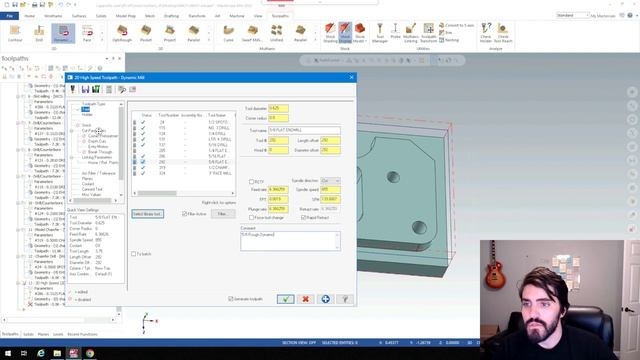Viewport: 640px width, 360px height.
Task: Click the Swarf Milling multiaxis icon
Action: [252, 33]
